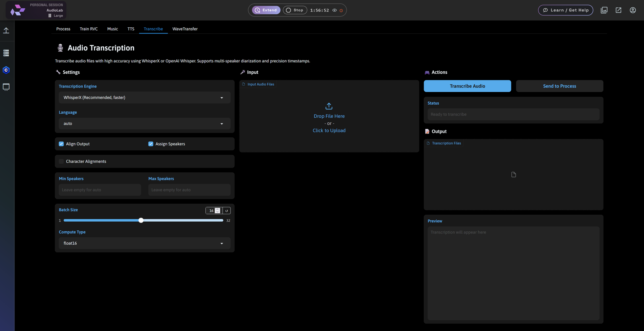Click the session timer 1:56:52

pos(319,10)
